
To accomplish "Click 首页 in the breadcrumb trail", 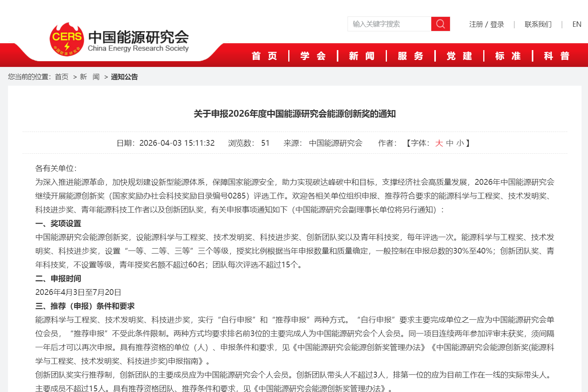I will (62, 77).
